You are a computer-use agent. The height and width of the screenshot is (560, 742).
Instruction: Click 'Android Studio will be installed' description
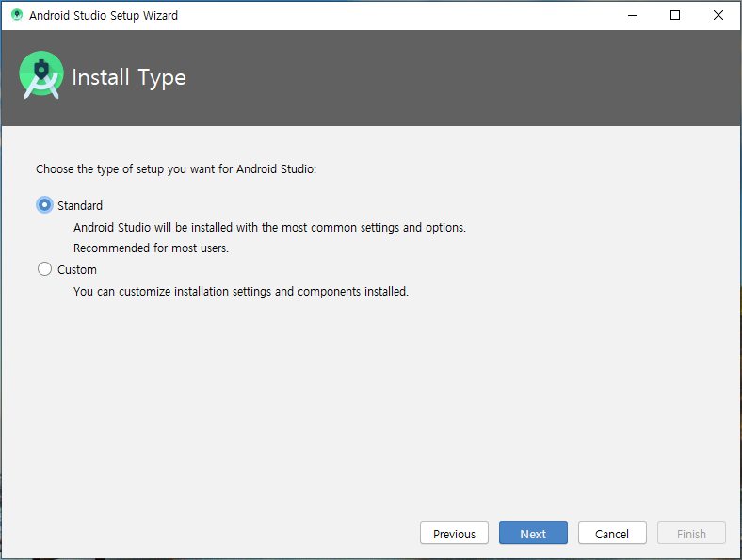269,228
